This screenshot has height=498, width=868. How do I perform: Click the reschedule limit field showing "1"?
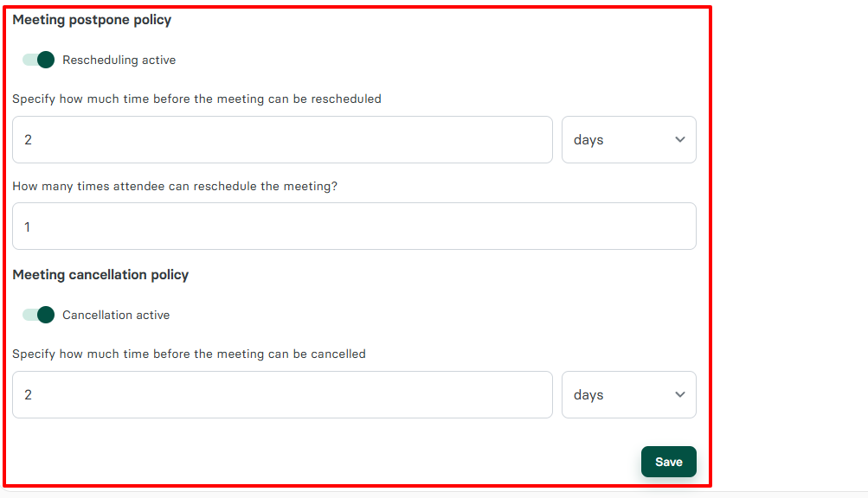[x=354, y=227]
